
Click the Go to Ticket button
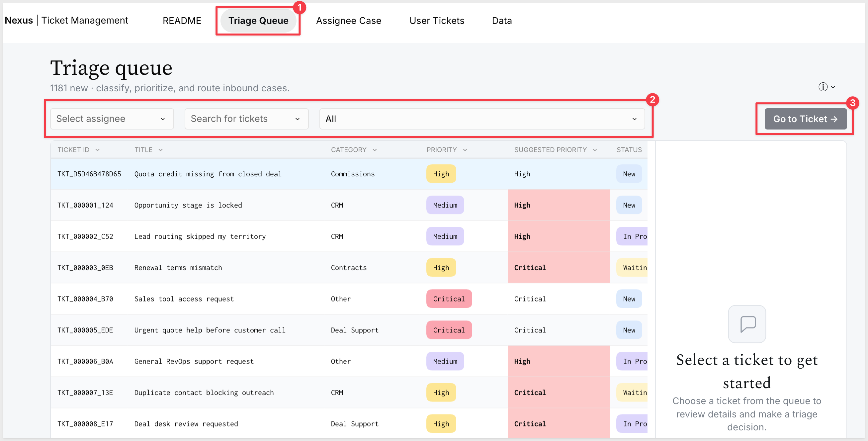[x=805, y=119]
